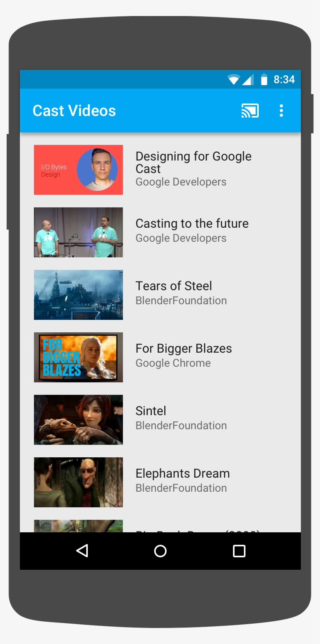Image resolution: width=320 pixels, height=644 pixels.
Task: Open the Designing for Google Cast thumbnail
Action: pos(78,170)
